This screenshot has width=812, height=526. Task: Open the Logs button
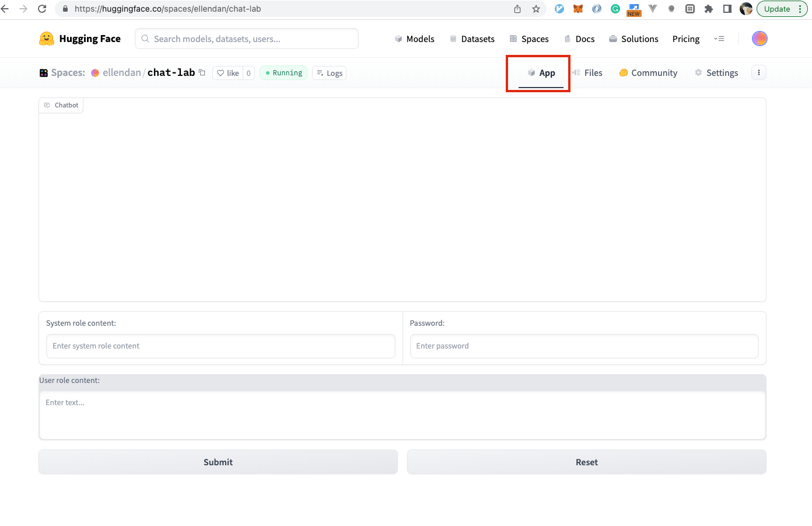(x=330, y=73)
